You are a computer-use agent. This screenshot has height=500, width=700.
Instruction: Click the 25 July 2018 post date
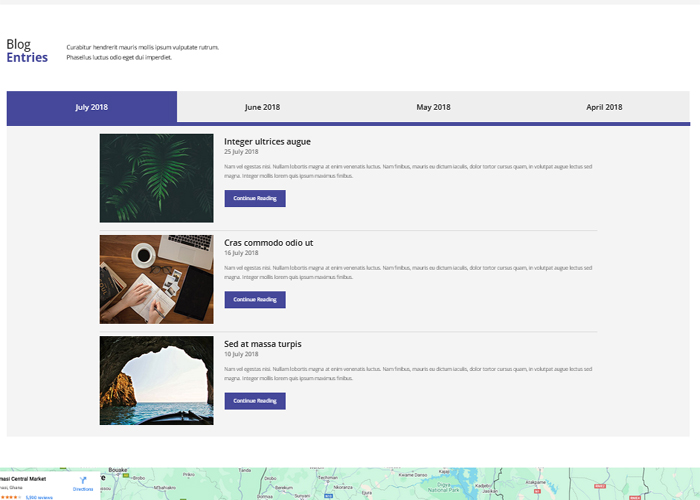241,152
